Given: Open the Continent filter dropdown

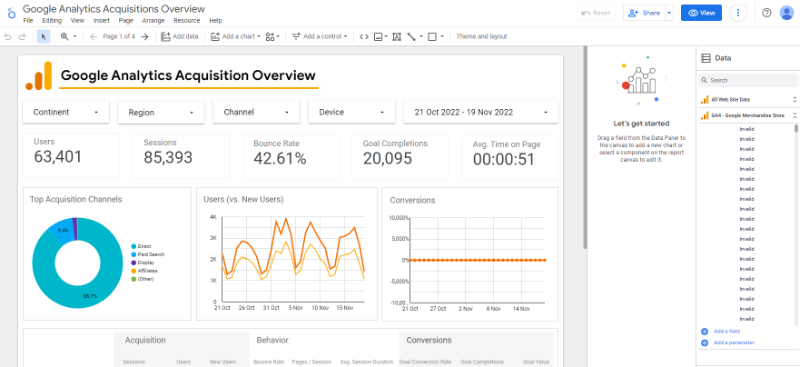Looking at the screenshot, I should pos(66,112).
